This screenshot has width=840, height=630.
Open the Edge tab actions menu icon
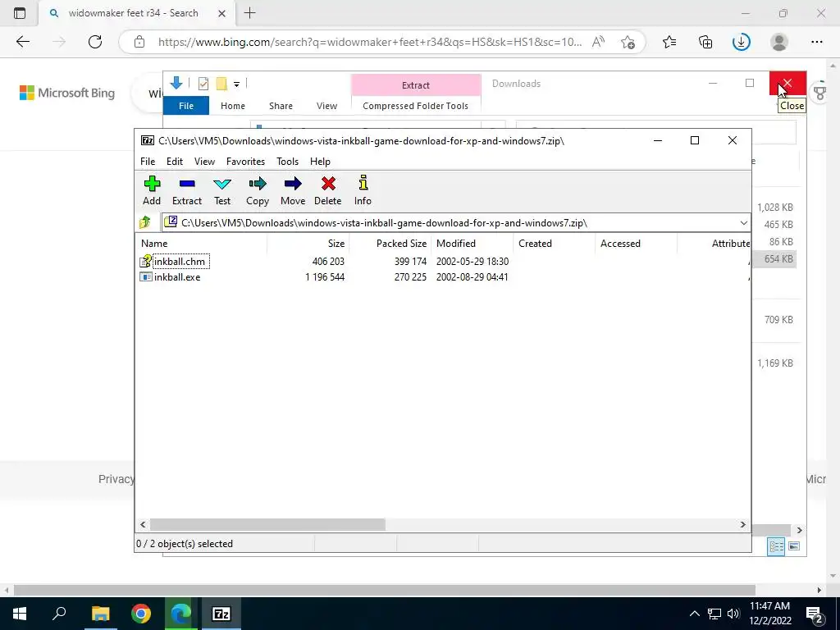pyautogui.click(x=20, y=13)
